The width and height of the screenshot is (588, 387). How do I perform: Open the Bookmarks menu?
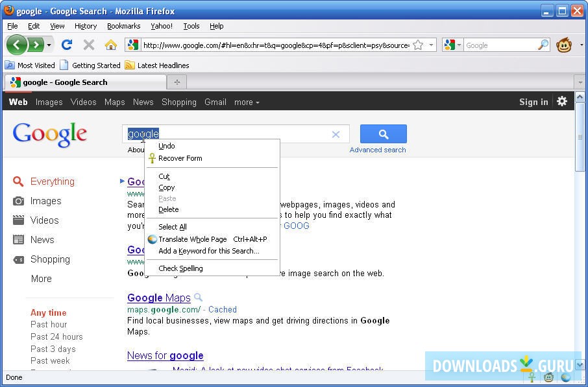[x=124, y=26]
